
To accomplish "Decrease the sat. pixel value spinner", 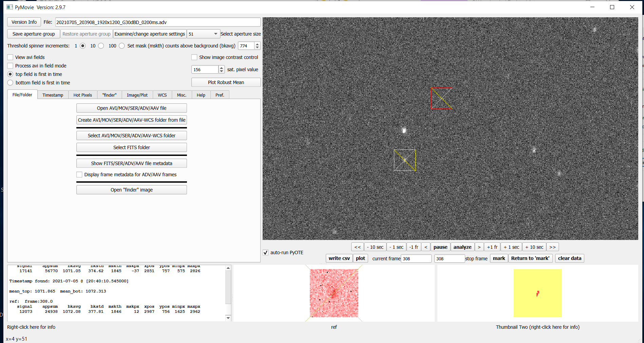I will 222,71.
